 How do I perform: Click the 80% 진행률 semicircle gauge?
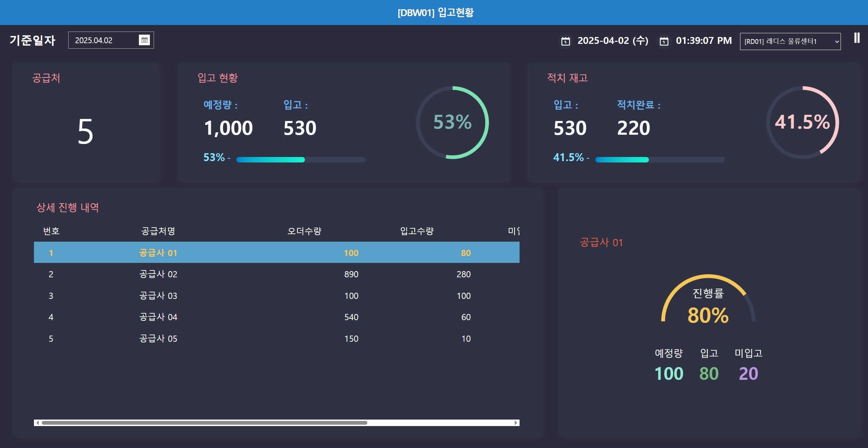(x=708, y=298)
